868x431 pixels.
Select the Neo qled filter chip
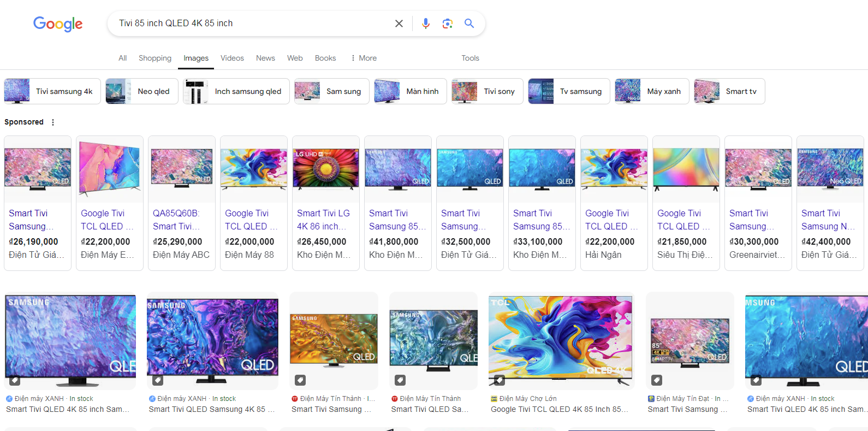(142, 91)
